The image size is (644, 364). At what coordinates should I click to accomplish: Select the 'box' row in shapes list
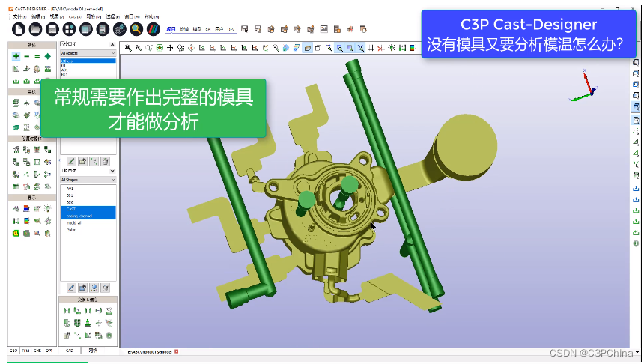[x=88, y=202]
